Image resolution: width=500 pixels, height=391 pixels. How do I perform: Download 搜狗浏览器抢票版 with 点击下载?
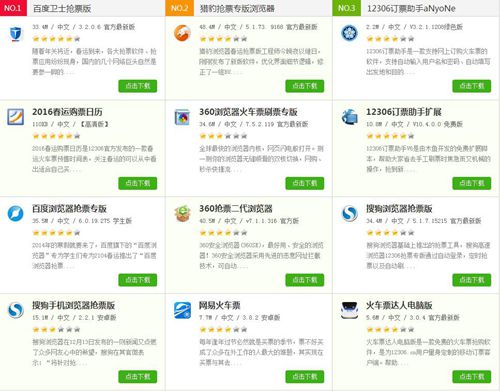click(x=472, y=280)
